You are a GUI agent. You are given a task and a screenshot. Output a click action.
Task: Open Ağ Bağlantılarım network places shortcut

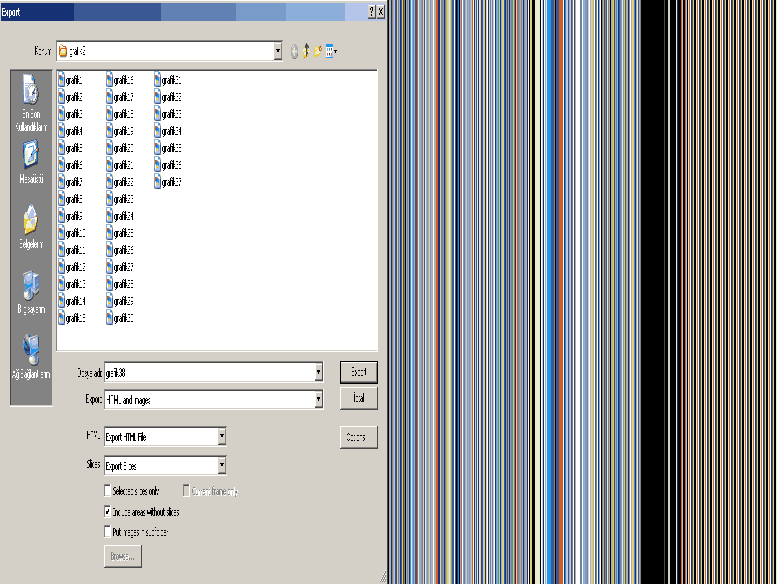click(x=31, y=357)
